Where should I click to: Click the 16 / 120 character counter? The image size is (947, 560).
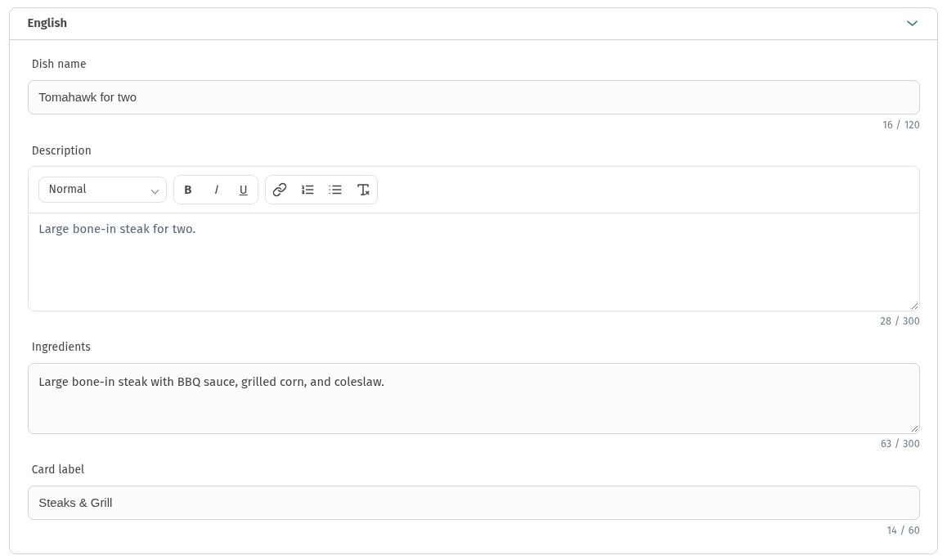[900, 125]
